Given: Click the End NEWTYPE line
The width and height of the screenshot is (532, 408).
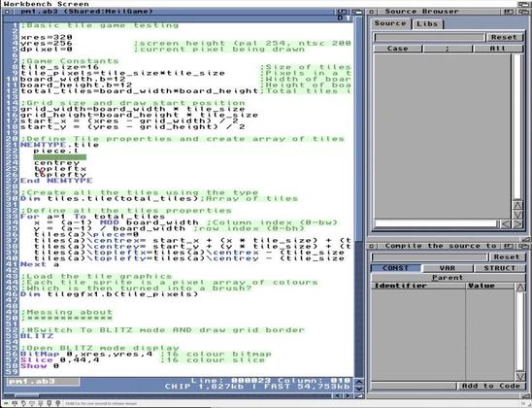Looking at the screenshot, I should pyautogui.click(x=56, y=181).
